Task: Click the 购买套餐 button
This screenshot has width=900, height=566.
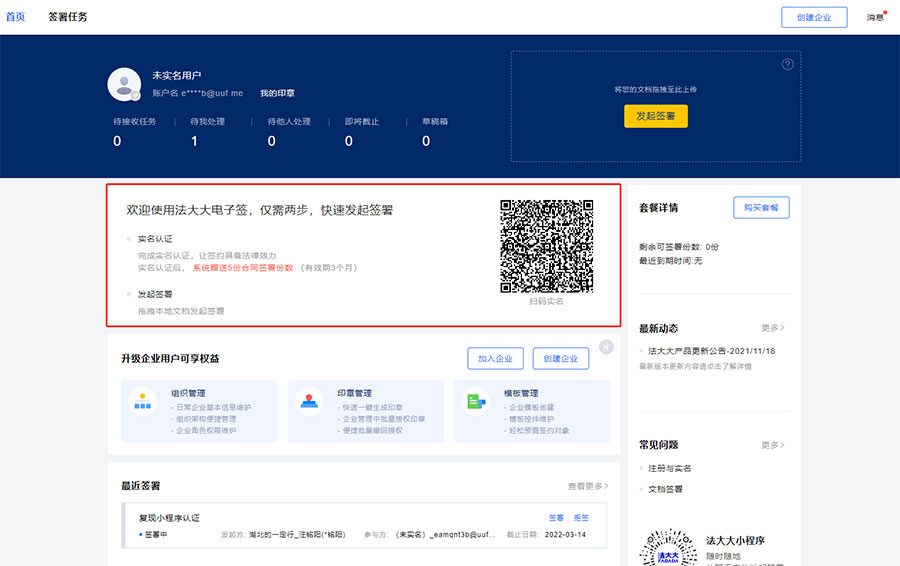Action: (761, 208)
